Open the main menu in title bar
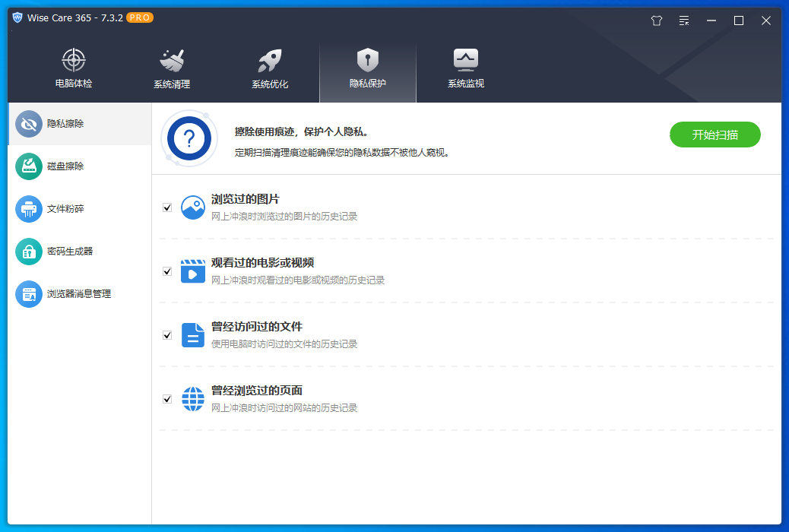The image size is (789, 532). [683, 21]
